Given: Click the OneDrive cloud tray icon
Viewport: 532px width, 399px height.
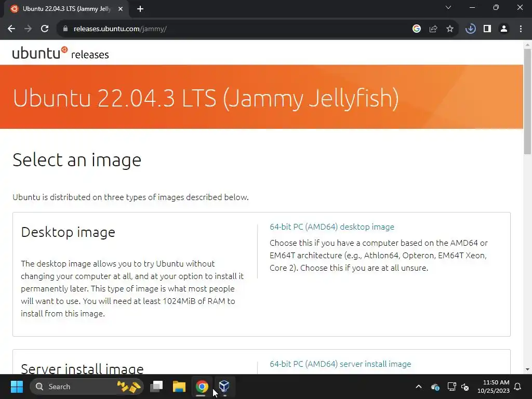Looking at the screenshot, I should [x=435, y=387].
